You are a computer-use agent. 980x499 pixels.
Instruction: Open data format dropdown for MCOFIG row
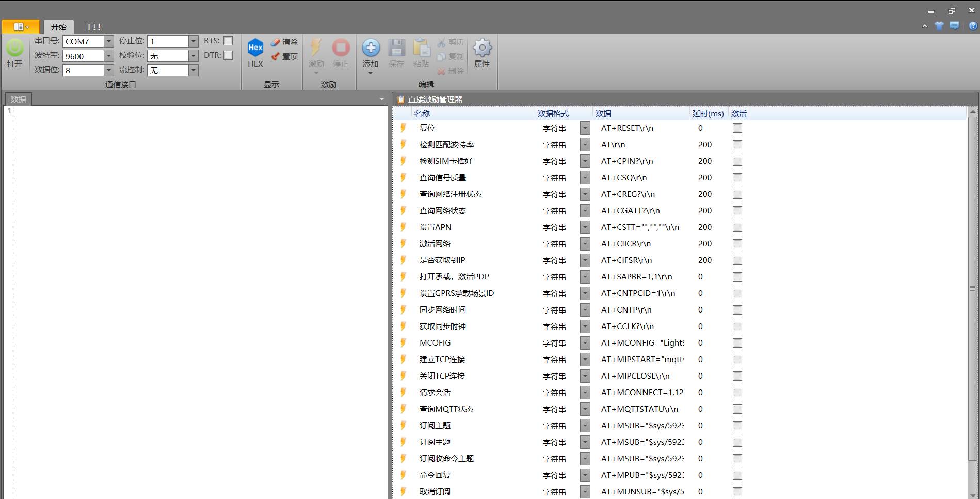click(585, 343)
